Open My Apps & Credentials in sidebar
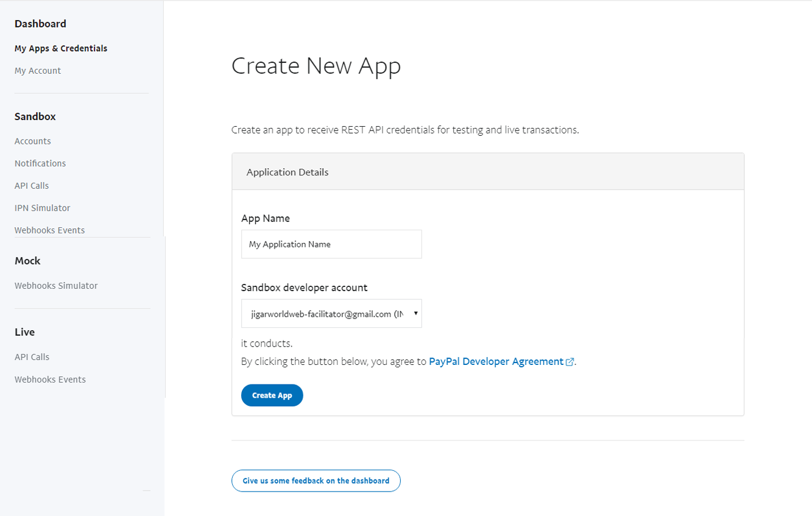This screenshot has height=516, width=812. tap(61, 48)
